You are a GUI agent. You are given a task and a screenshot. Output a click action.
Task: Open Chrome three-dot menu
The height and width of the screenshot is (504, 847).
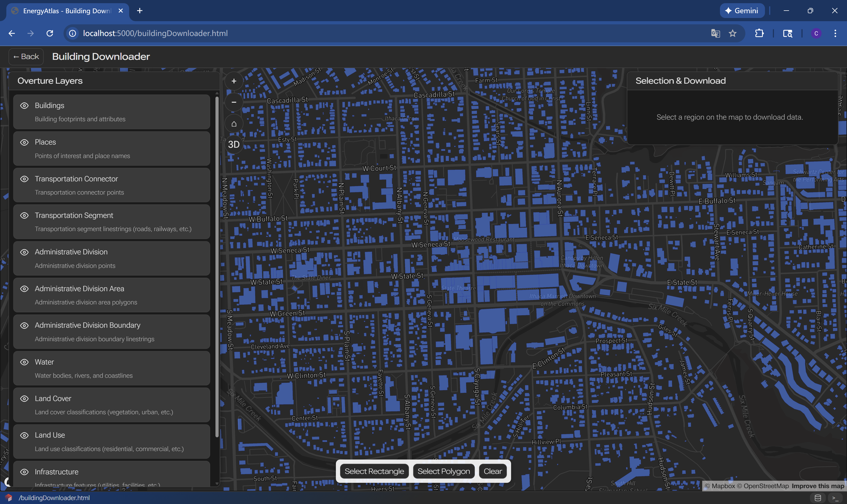click(x=835, y=33)
